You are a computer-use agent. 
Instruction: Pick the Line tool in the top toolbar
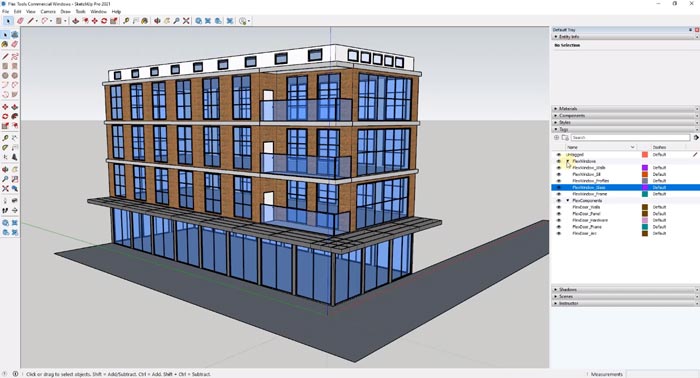(30, 21)
